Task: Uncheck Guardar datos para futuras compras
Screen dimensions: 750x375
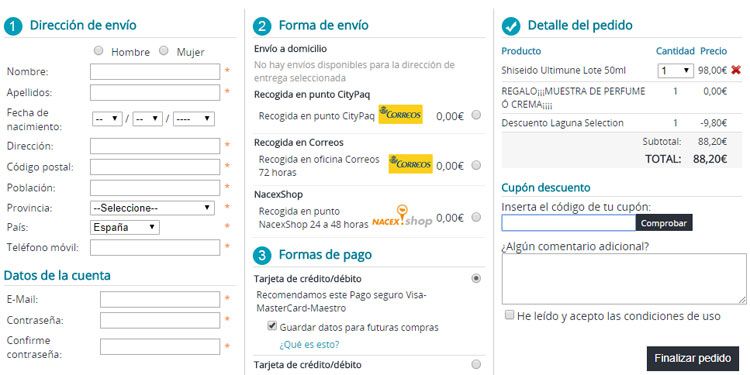Action: 272,326
